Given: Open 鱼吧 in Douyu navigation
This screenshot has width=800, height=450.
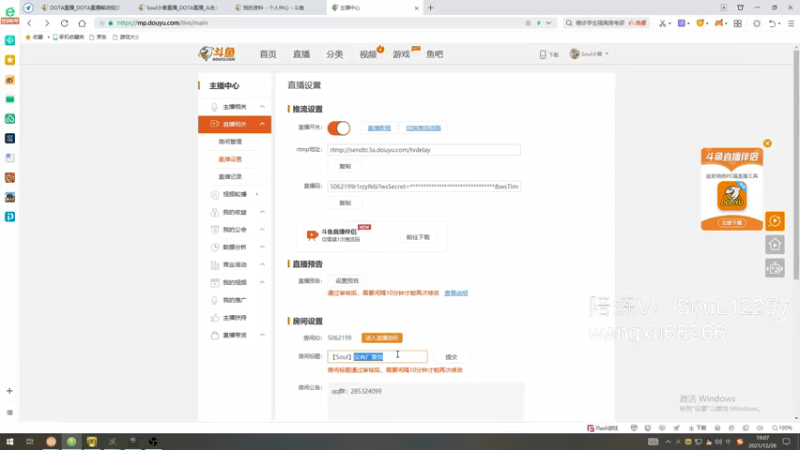Looking at the screenshot, I should [x=435, y=54].
